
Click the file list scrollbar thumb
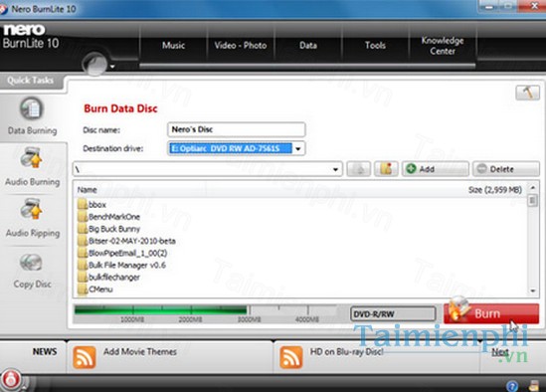tap(532, 200)
